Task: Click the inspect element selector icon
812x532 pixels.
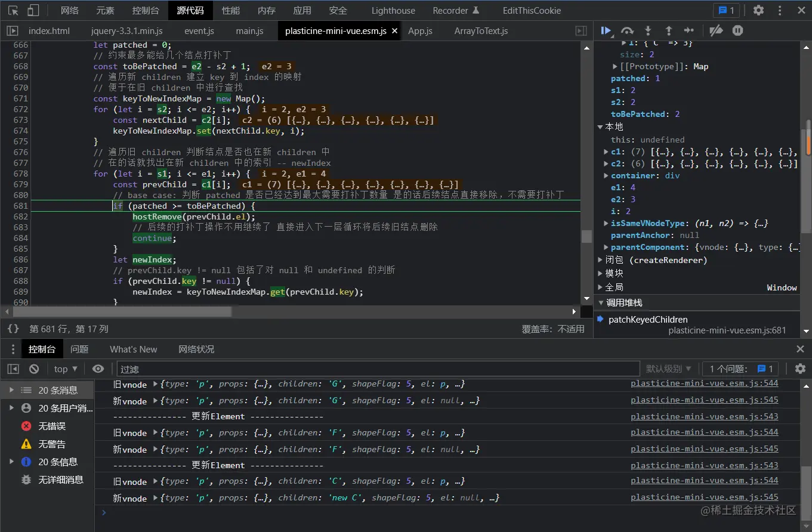Action: click(13, 10)
